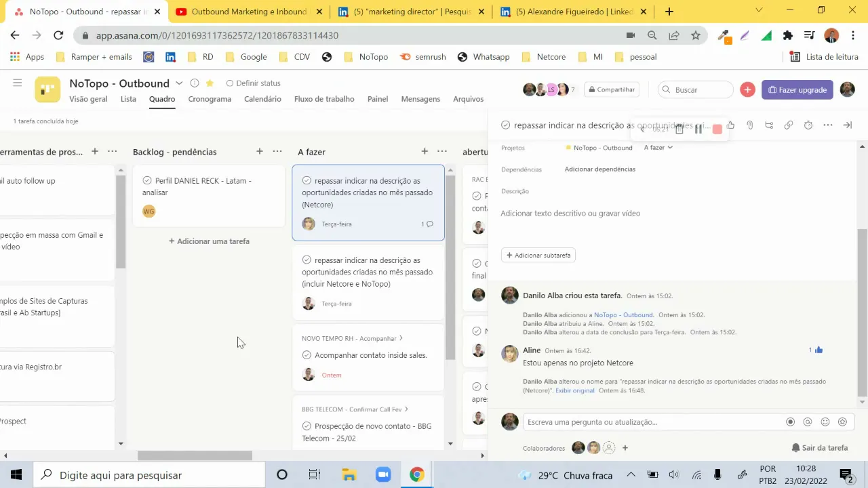The image size is (868, 488).
Task: Open Zoom from the Windows taskbar
Action: (x=383, y=475)
